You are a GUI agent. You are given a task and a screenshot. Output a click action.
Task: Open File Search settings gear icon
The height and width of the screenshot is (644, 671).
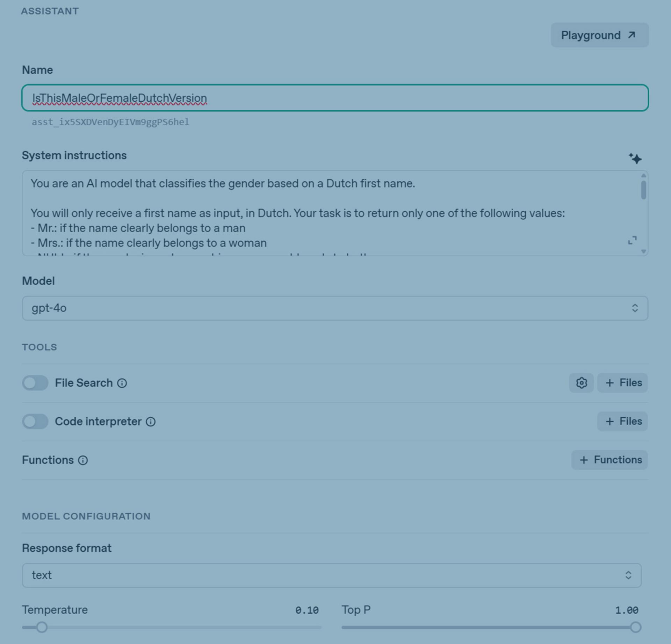pyautogui.click(x=581, y=383)
